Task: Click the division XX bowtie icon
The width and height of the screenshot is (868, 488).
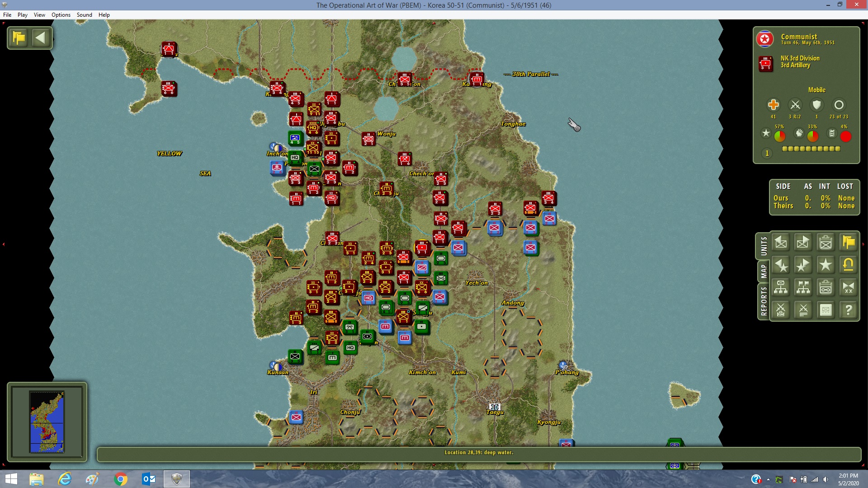Action: click(849, 287)
